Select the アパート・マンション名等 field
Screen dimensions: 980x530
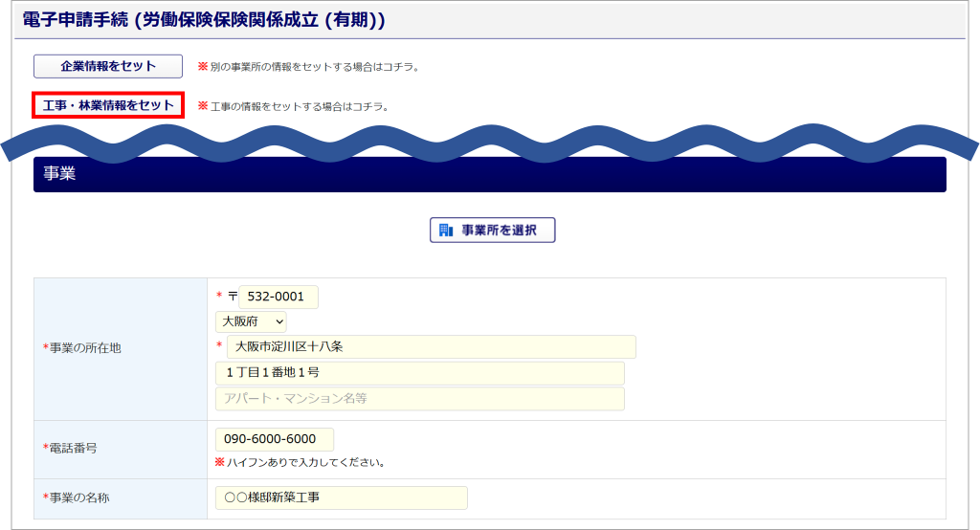tap(420, 399)
